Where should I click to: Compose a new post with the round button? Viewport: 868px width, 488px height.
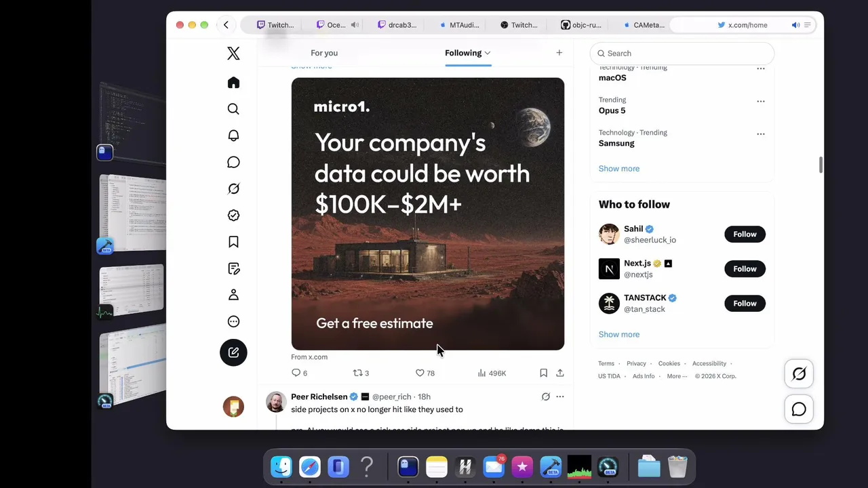233,352
